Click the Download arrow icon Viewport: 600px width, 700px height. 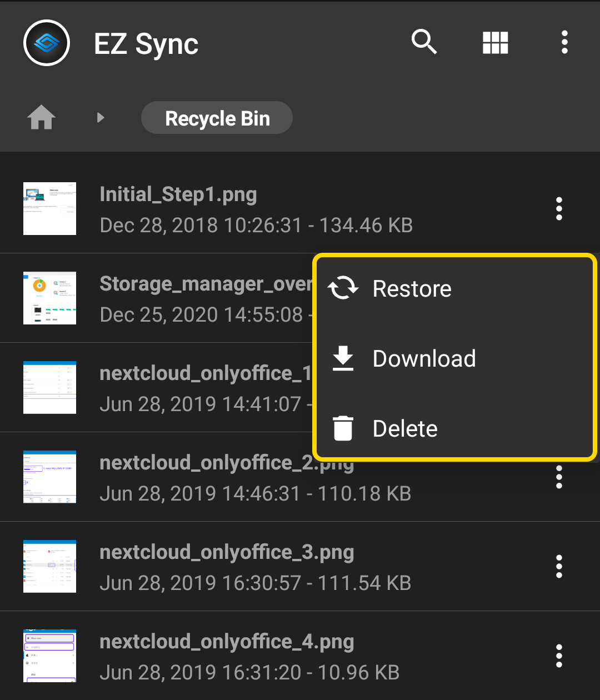(343, 358)
